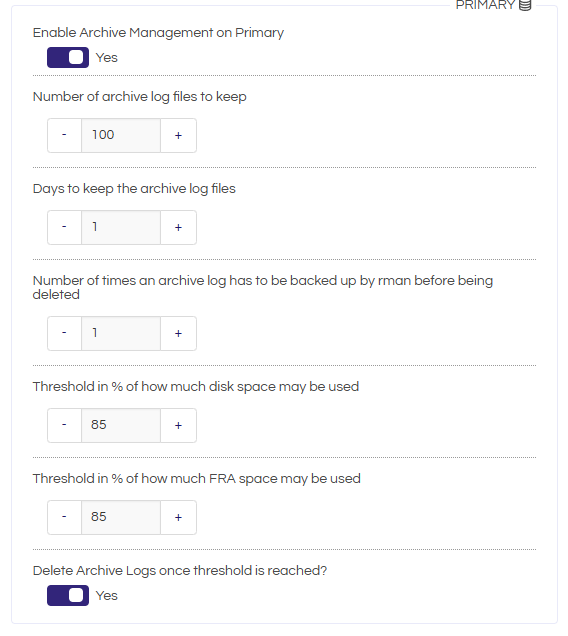Click the FRA space threshold input field
The height and width of the screenshot is (636, 568).
tap(121, 518)
